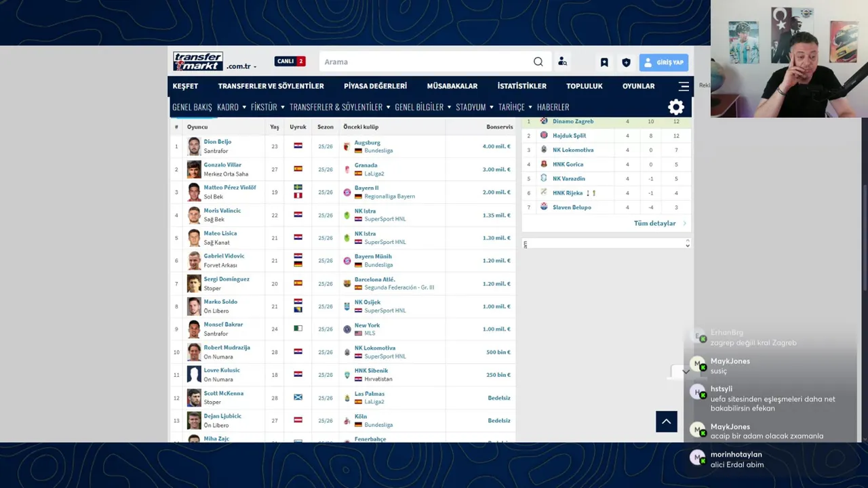Click the CANLI live badge
The height and width of the screenshot is (488, 868).
click(x=290, y=61)
